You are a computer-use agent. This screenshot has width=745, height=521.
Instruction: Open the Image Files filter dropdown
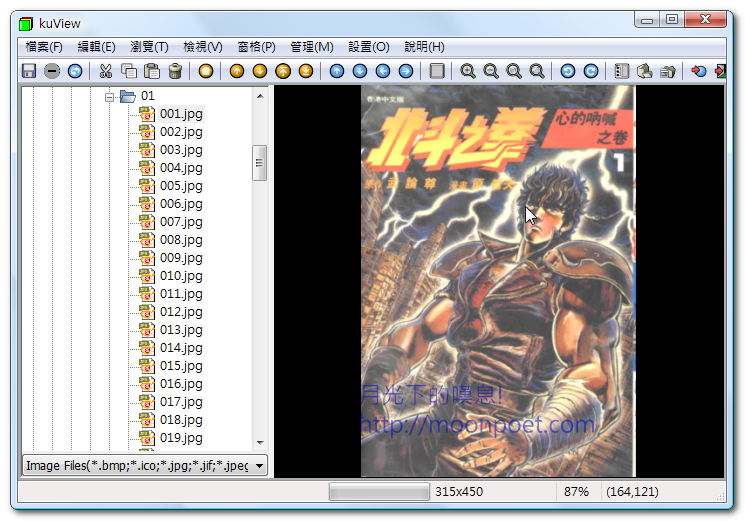(259, 466)
